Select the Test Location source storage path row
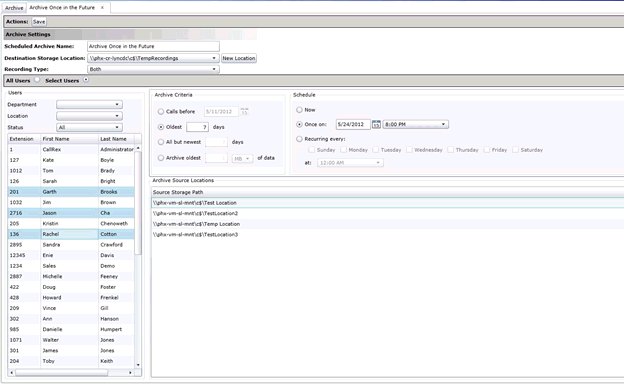This screenshot has width=624, height=384. (x=387, y=203)
